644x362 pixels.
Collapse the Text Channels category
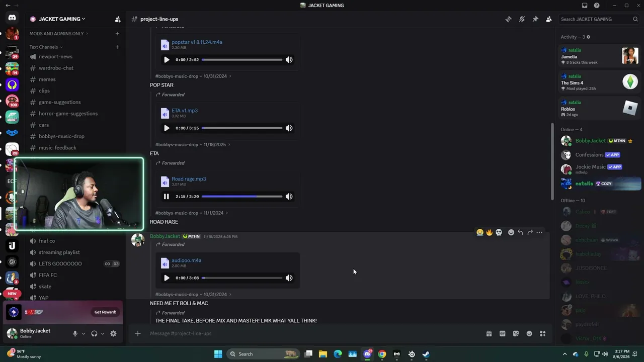pos(46,47)
